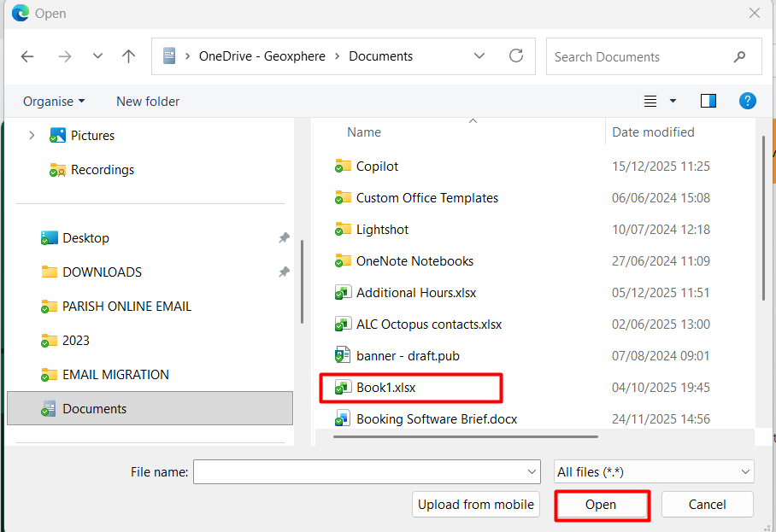Screen dimensions: 776x532
Task: Open the Organise menu
Action: click(x=54, y=101)
